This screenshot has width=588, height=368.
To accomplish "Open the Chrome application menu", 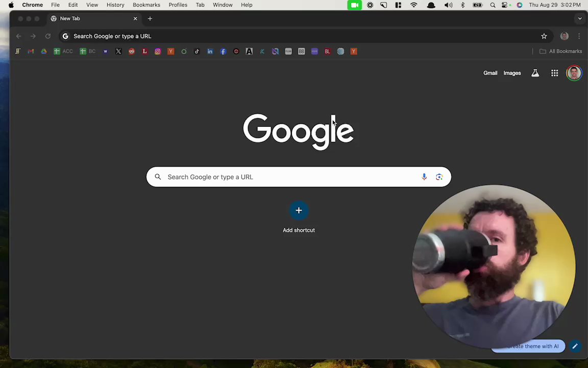I will tap(33, 5).
